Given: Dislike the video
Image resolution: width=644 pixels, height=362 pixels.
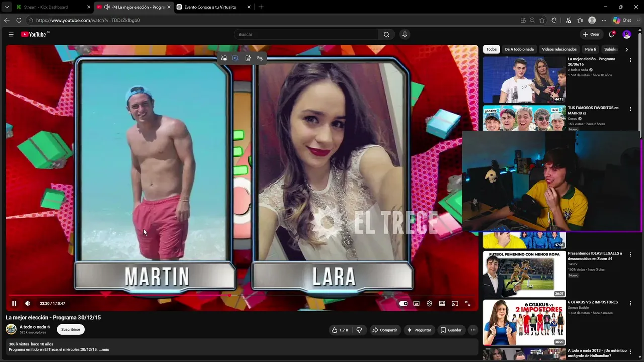Looking at the screenshot, I should coord(359,330).
